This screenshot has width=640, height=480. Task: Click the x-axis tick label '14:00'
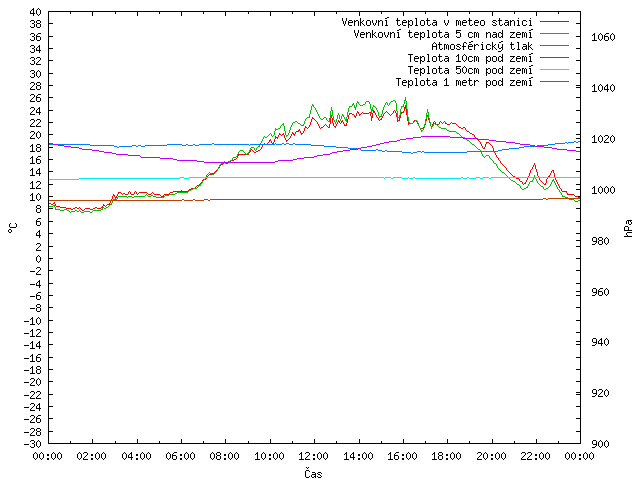click(358, 456)
